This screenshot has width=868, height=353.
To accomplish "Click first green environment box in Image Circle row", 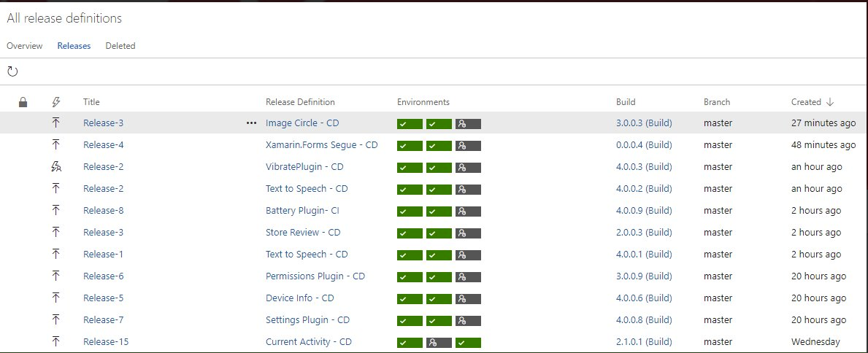I will pos(410,124).
